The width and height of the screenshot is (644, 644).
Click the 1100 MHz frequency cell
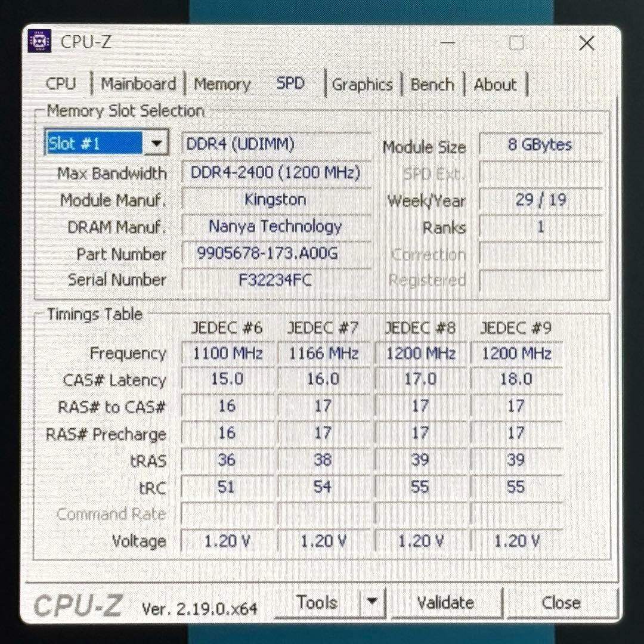[228, 353]
